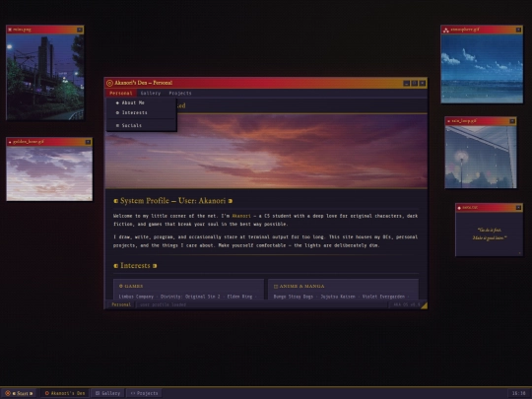Click the pink clouds image in golden_hour.gif
This screenshot has height=399, width=532.
point(49,173)
